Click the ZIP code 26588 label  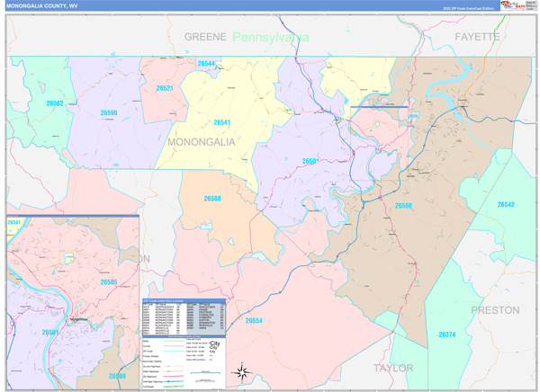(212, 198)
